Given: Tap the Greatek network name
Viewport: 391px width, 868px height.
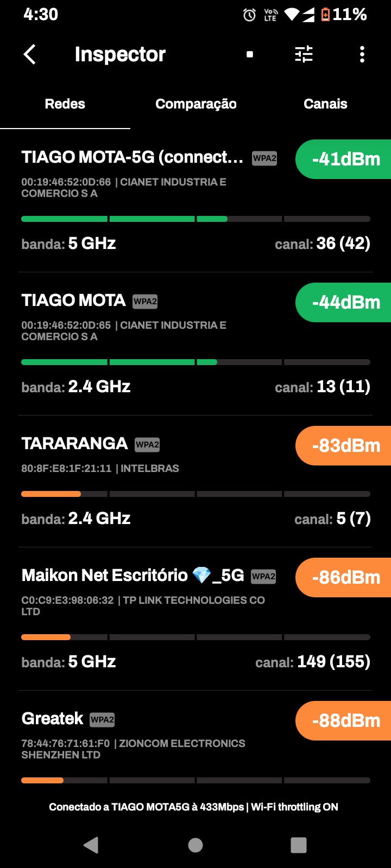Looking at the screenshot, I should (52, 719).
